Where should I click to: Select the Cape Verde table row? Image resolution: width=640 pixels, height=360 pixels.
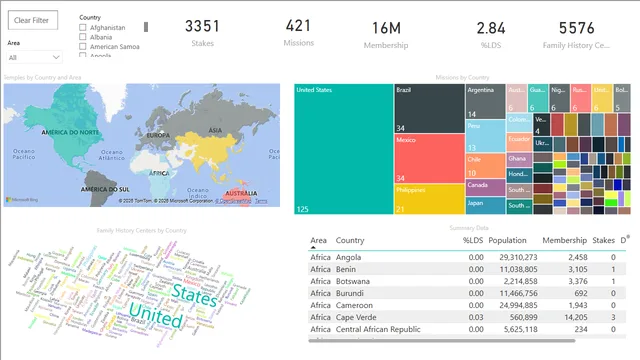[x=467, y=317]
